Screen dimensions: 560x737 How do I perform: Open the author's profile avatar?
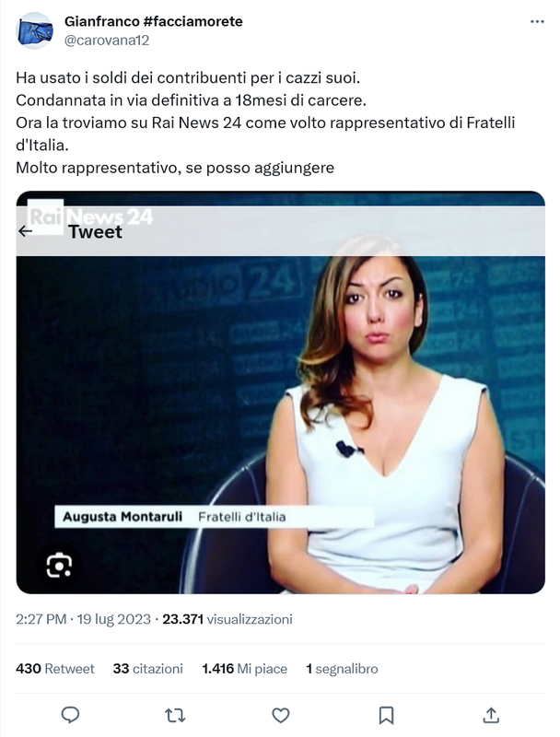click(x=35, y=30)
